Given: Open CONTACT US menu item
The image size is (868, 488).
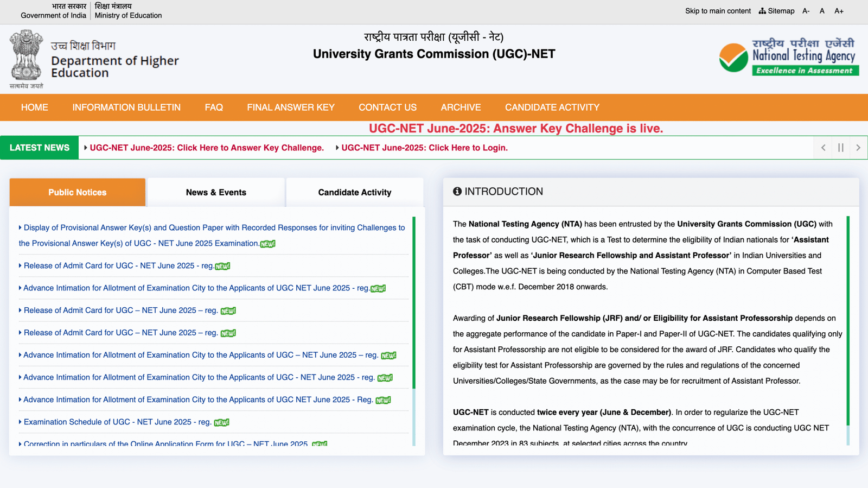Looking at the screenshot, I should click(x=387, y=107).
